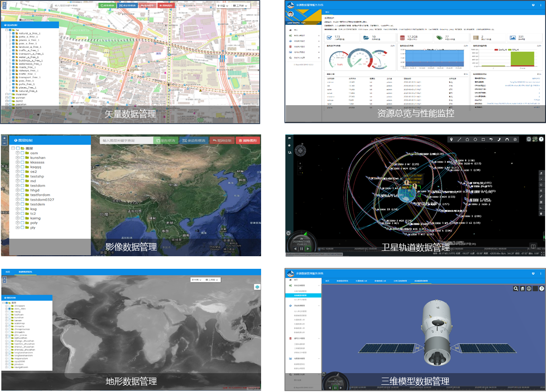Click the trash icon in satellite right toolbar

541,214
